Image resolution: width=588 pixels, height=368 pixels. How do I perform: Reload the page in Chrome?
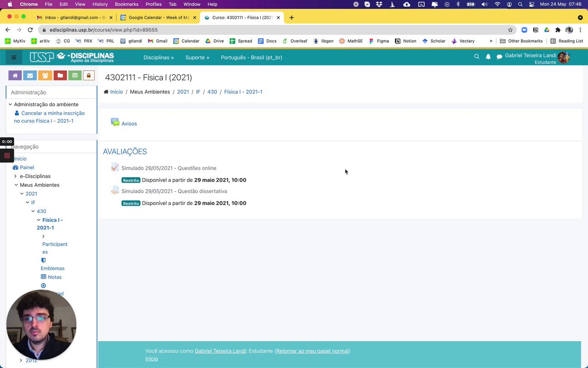click(30, 30)
